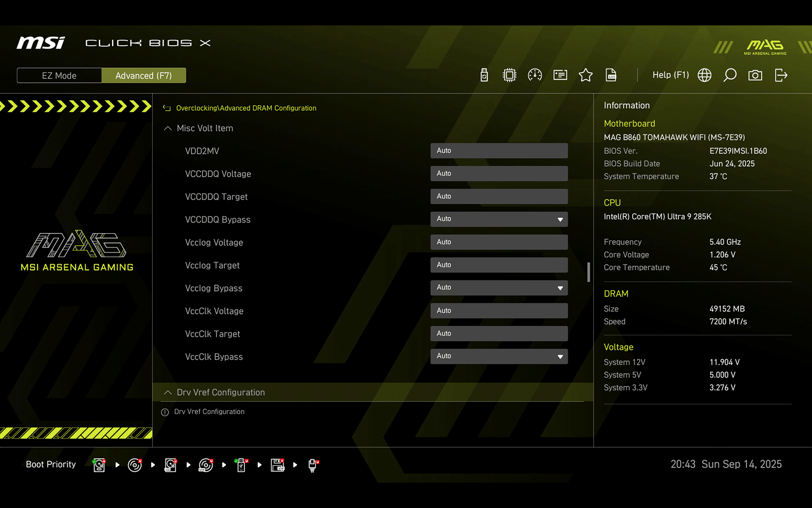The width and height of the screenshot is (812, 508).
Task: Open Help (F1)
Action: (670, 75)
